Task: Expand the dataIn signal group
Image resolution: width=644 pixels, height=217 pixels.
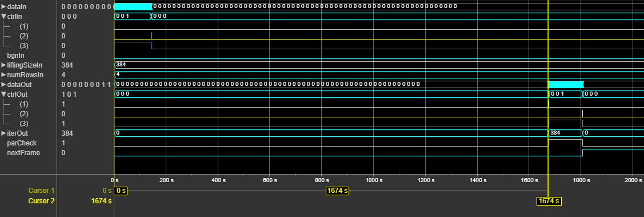Action: 3,6
